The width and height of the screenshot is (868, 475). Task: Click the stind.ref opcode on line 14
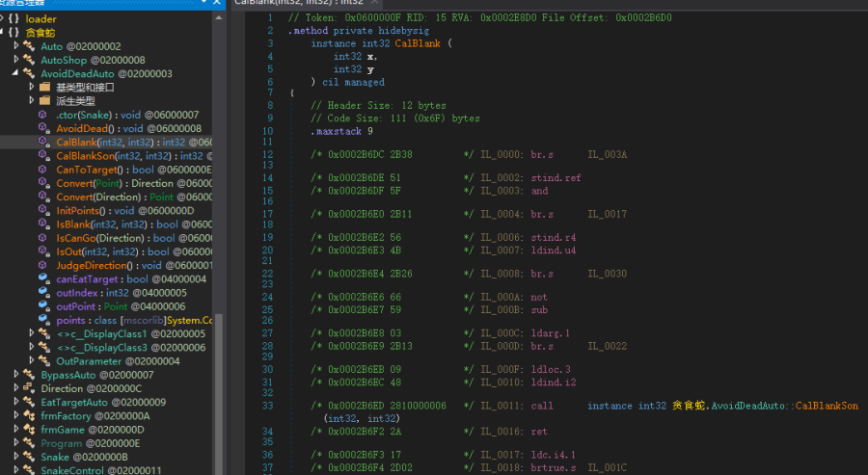(556, 178)
